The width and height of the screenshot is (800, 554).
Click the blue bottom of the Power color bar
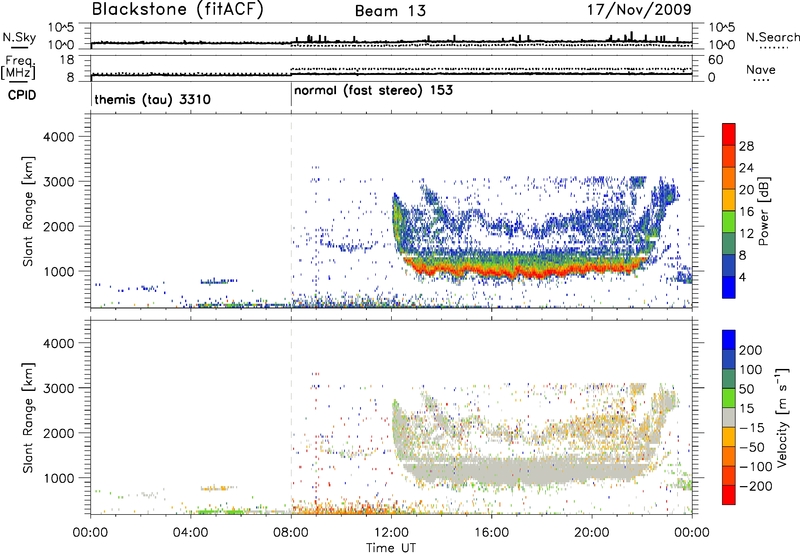click(x=729, y=287)
